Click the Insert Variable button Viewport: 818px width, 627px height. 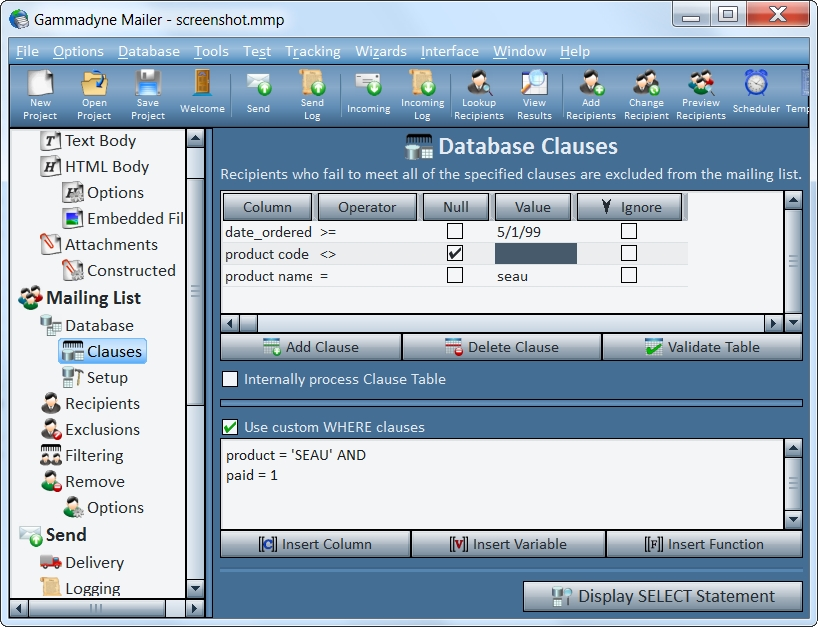tap(508, 544)
